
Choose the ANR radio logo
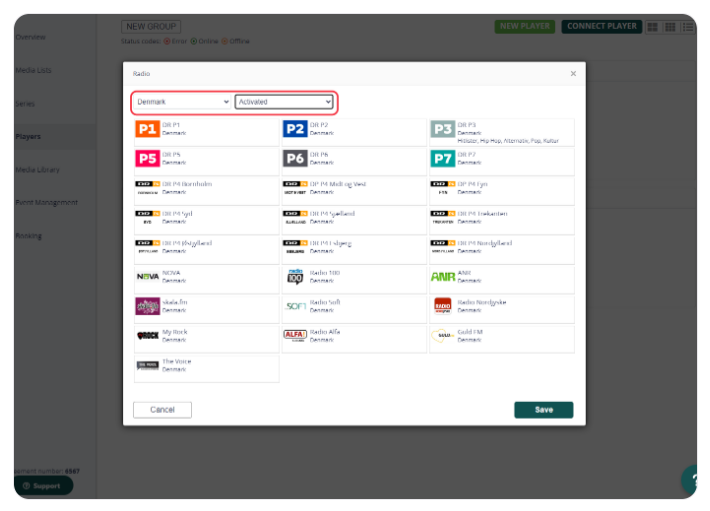(x=442, y=277)
